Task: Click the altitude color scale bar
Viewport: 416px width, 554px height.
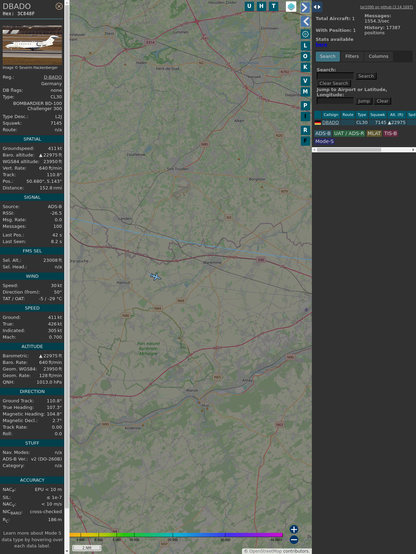Action: point(176,535)
